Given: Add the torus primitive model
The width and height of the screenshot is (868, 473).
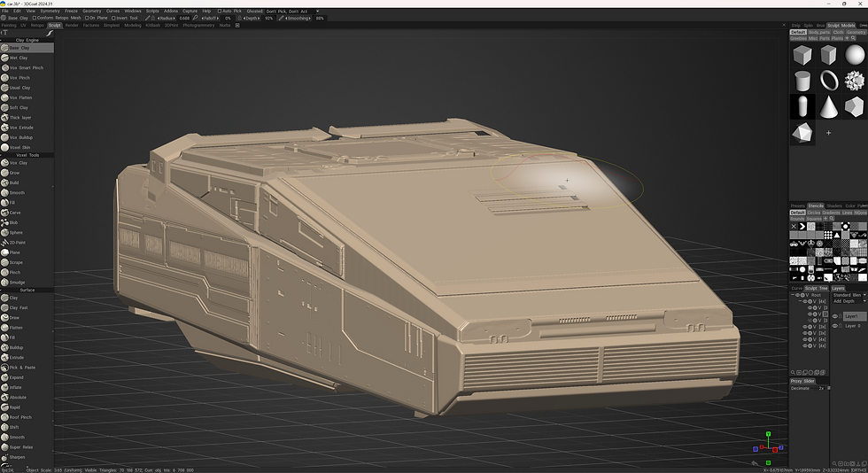Looking at the screenshot, I should (x=829, y=81).
